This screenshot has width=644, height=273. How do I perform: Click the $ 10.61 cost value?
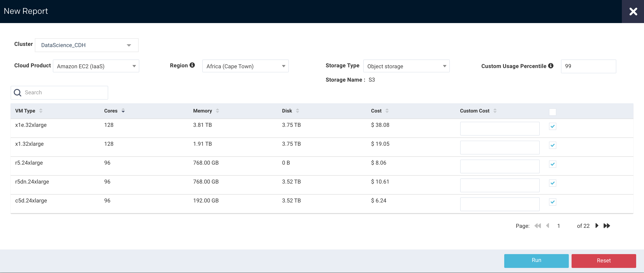[x=380, y=182]
